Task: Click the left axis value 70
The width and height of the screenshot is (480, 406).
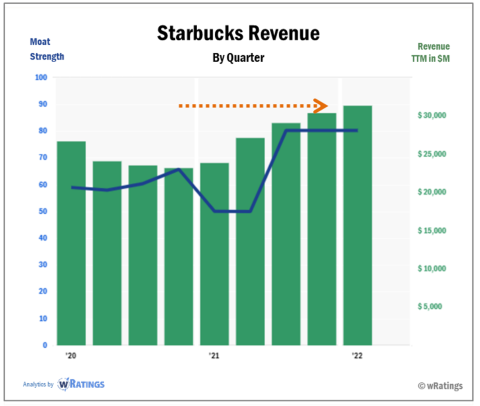Action: point(43,157)
